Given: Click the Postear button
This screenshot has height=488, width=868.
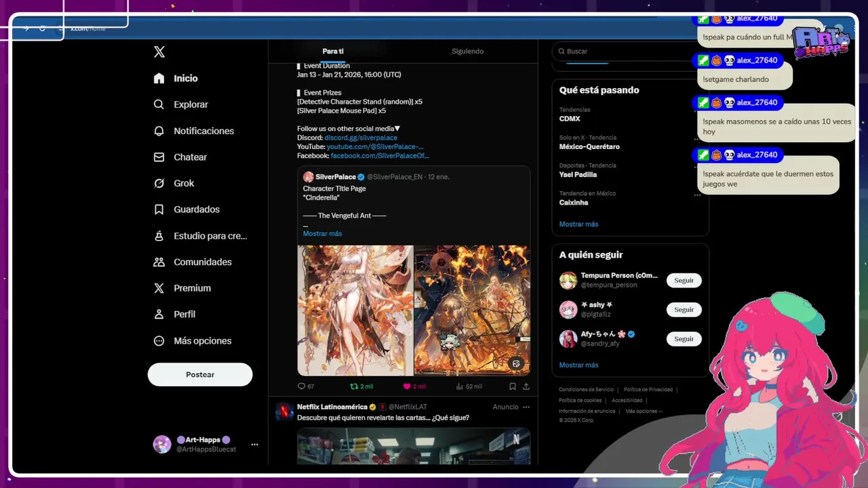Looking at the screenshot, I should click(x=200, y=374).
